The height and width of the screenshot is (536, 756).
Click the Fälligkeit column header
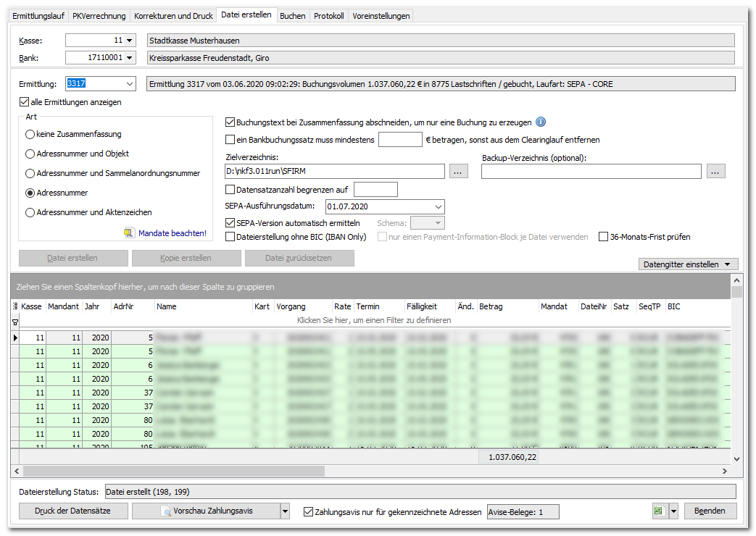430,306
